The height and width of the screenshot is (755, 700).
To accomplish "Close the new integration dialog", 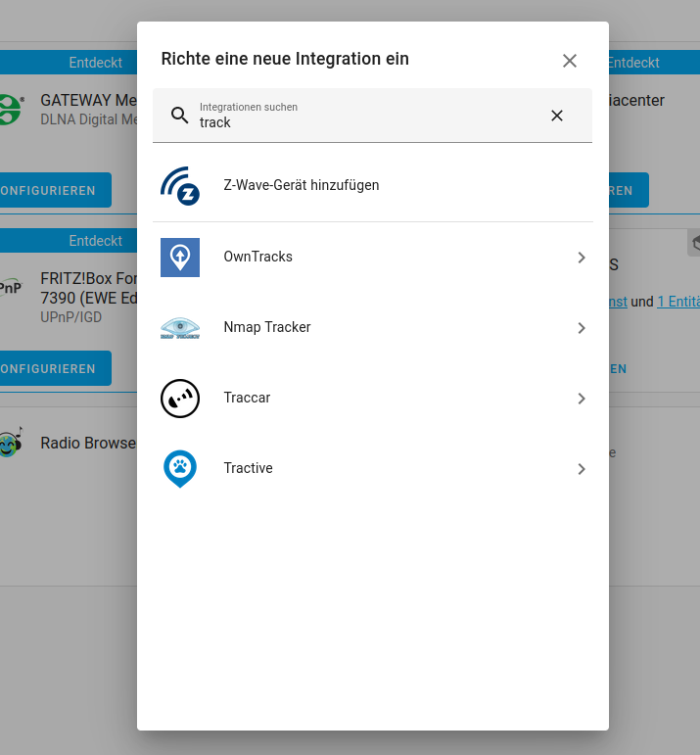I will (x=570, y=61).
